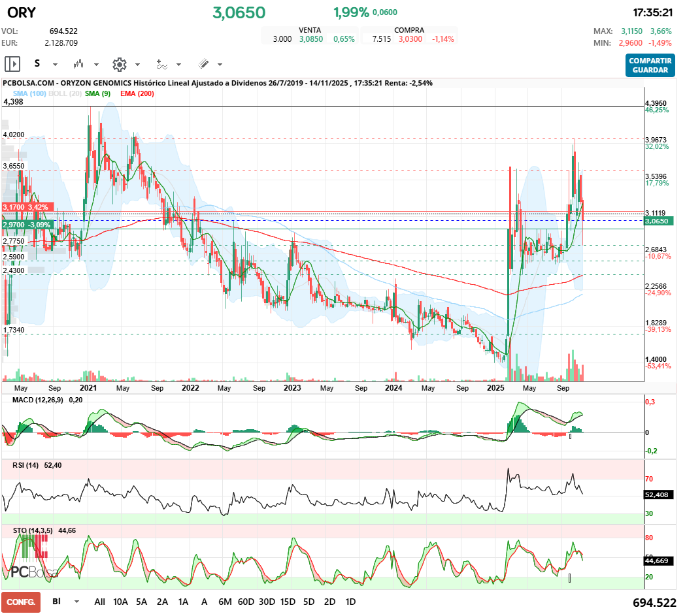Image resolution: width=685 pixels, height=616 pixels.
Task: Click the sidebar panel toggle icon
Action: 13,63
